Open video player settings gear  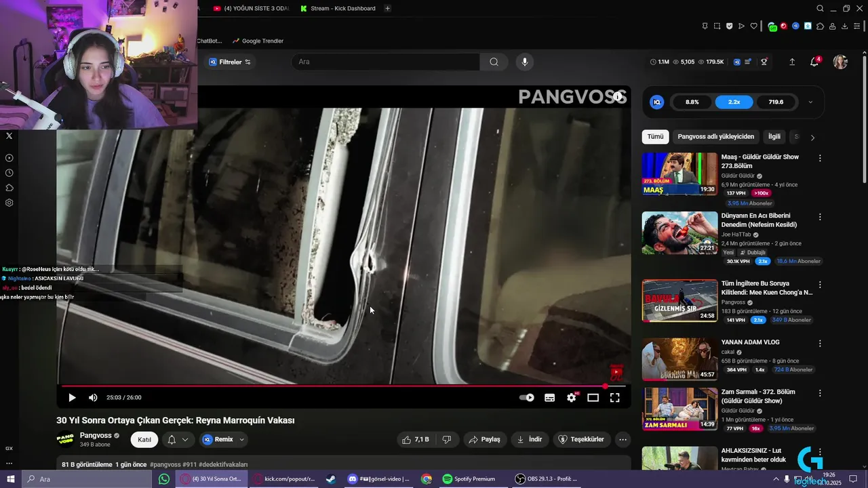click(x=572, y=398)
